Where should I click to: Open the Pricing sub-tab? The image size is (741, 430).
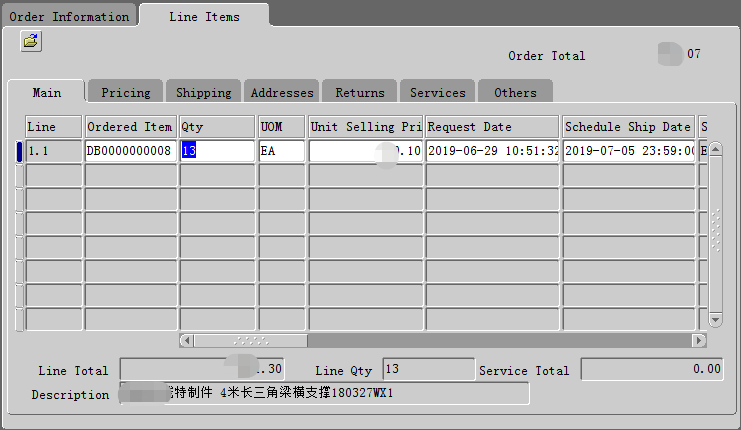pos(126,92)
